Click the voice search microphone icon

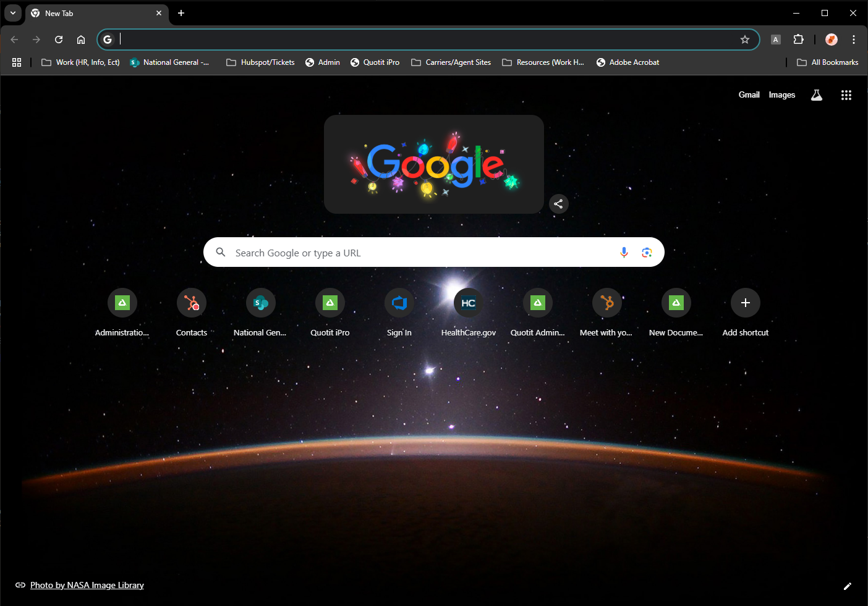pyautogui.click(x=624, y=252)
